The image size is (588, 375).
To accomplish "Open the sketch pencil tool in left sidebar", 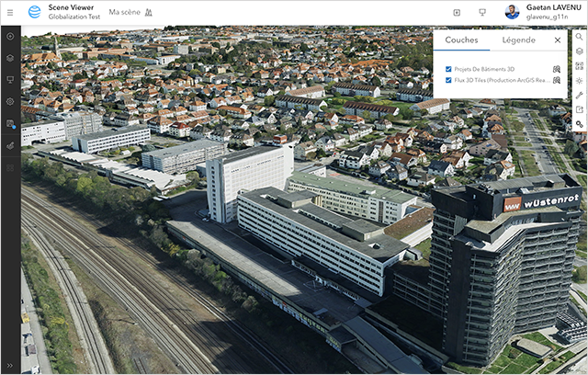I will pos(10,146).
